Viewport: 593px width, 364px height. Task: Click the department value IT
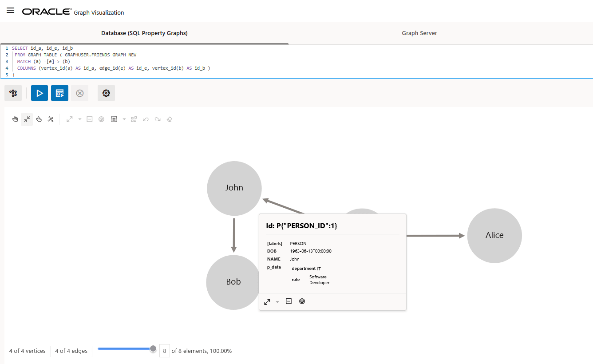[x=319, y=269]
